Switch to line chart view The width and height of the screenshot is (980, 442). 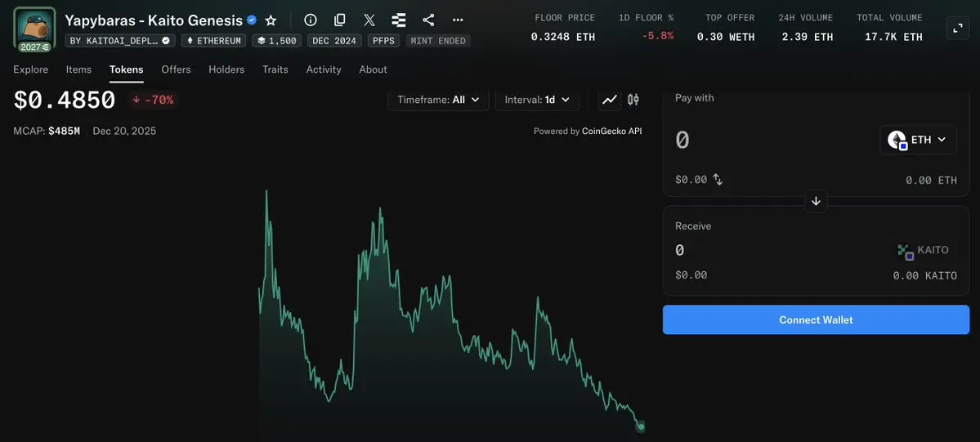[610, 100]
